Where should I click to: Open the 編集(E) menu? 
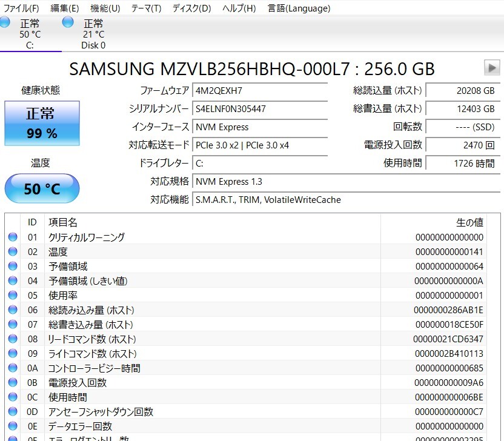pyautogui.click(x=64, y=8)
